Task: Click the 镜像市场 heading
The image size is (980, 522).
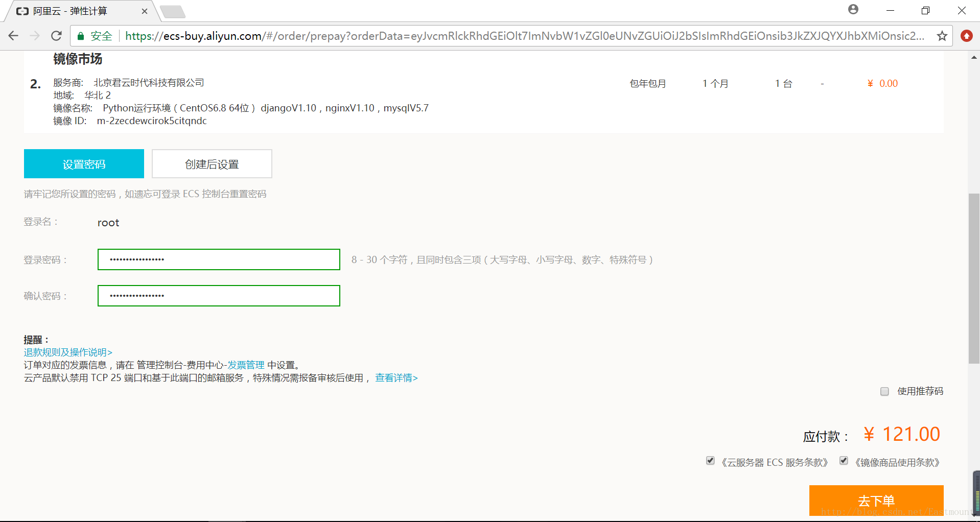Action: (x=78, y=59)
